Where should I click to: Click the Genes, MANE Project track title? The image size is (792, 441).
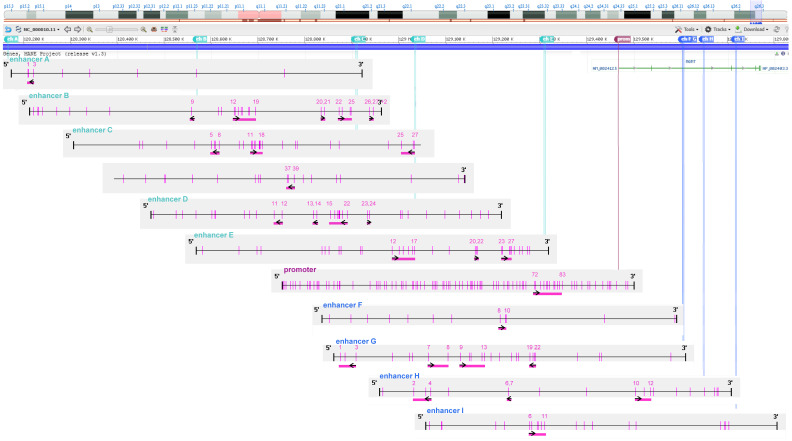pyautogui.click(x=55, y=54)
